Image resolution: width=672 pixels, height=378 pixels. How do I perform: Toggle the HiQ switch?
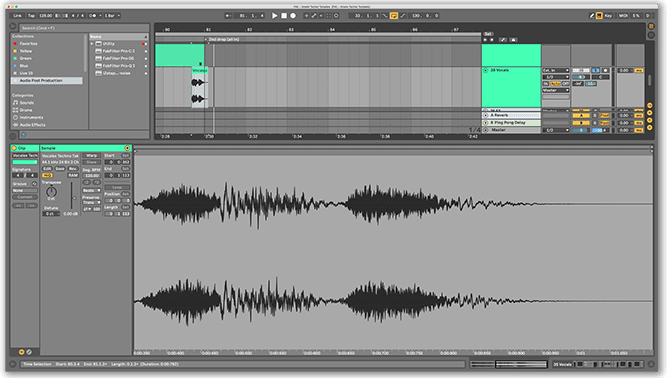[x=47, y=175]
